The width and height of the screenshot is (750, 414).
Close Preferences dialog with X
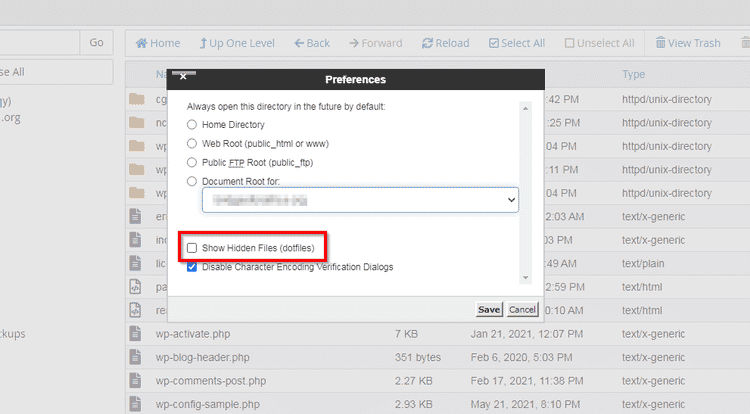click(183, 78)
